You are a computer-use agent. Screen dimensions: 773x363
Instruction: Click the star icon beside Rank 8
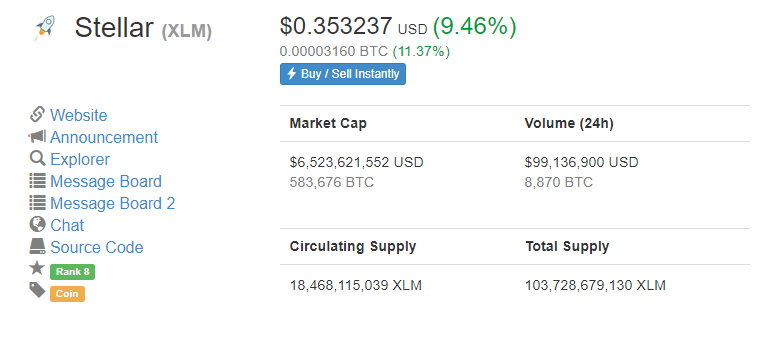click(x=37, y=268)
